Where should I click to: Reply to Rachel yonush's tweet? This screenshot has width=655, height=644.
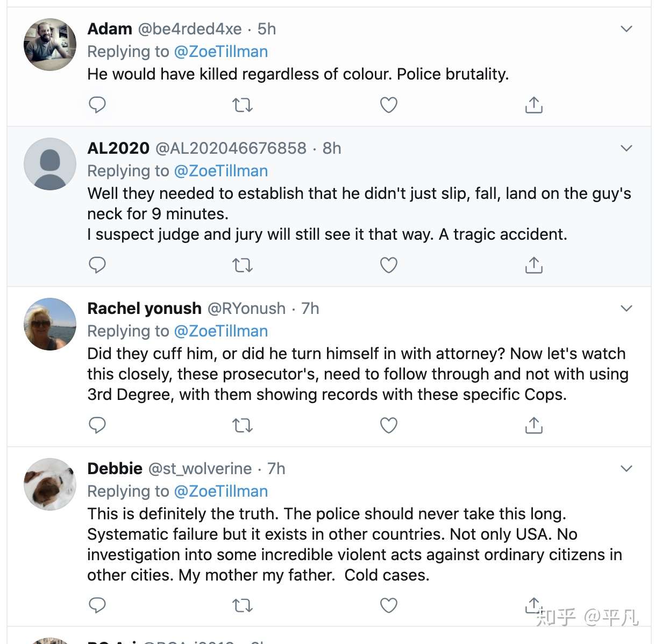97,425
